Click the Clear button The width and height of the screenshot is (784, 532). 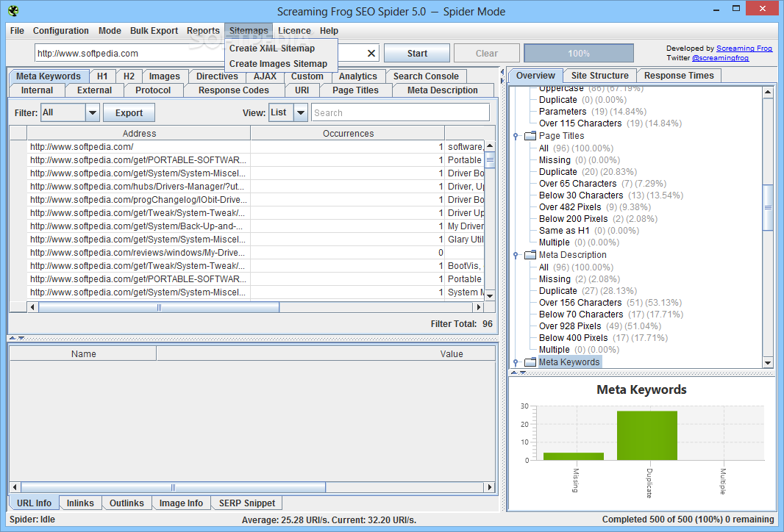(x=486, y=54)
